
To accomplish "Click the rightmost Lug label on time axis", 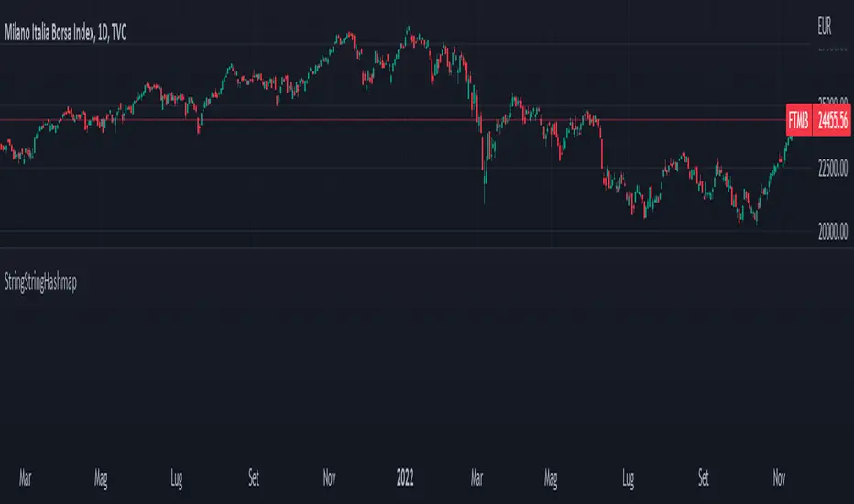I will tap(630, 477).
